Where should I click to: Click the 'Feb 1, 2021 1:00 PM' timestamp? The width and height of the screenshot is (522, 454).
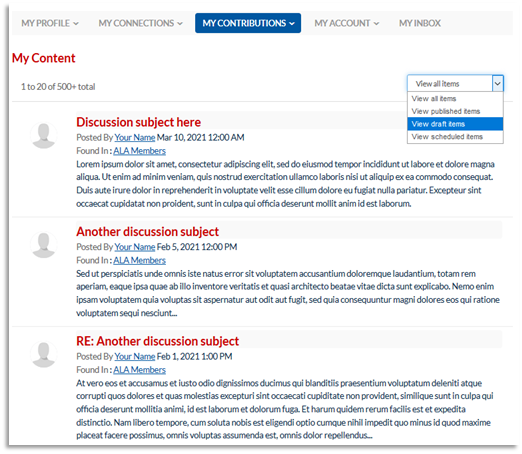(195, 356)
